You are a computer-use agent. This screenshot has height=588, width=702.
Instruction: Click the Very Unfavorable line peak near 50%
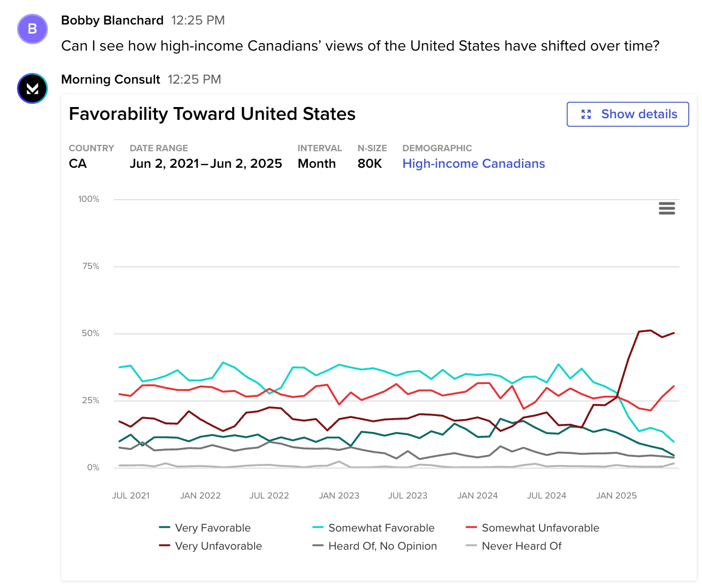pos(650,330)
